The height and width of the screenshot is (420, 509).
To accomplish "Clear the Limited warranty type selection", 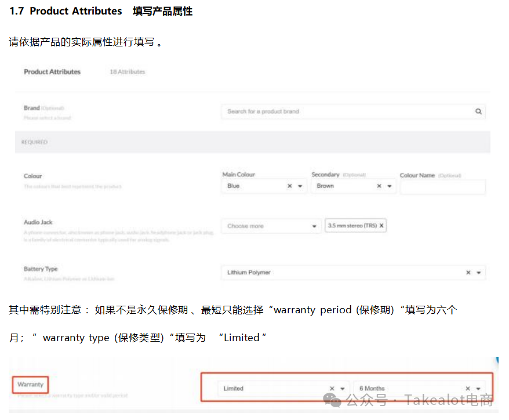I will [332, 389].
